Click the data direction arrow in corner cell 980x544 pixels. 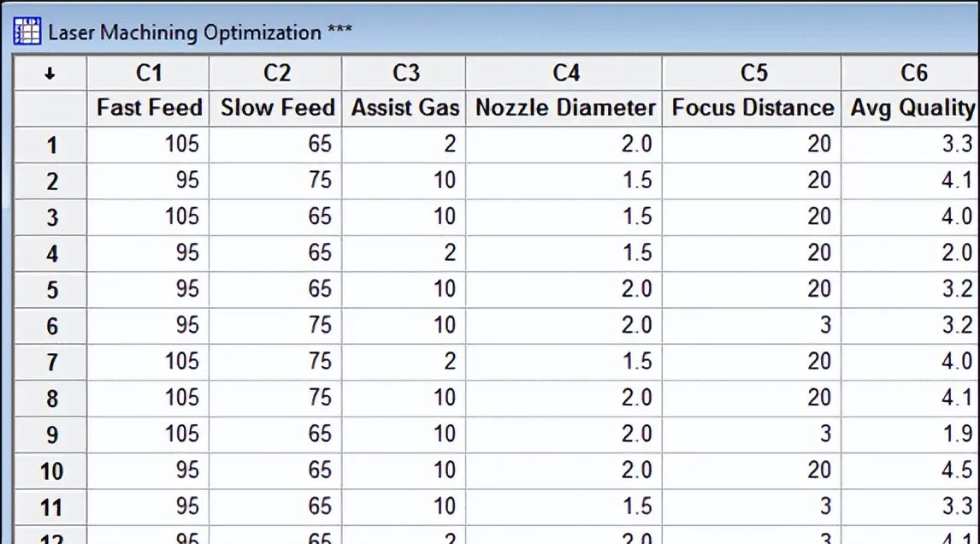[x=50, y=74]
